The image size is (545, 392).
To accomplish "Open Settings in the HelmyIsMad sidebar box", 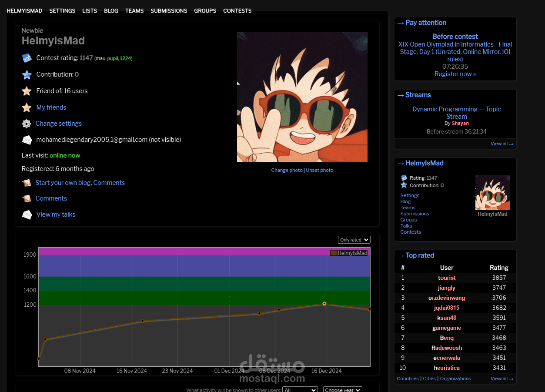I will point(410,195).
